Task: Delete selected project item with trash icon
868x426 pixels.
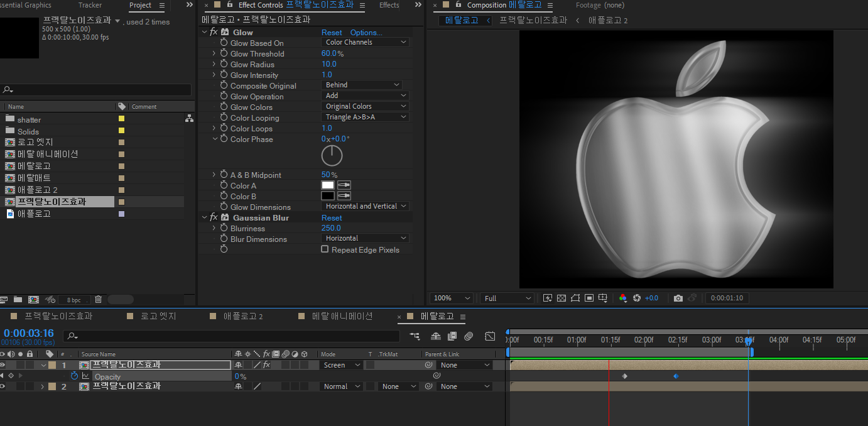Action: (98, 300)
